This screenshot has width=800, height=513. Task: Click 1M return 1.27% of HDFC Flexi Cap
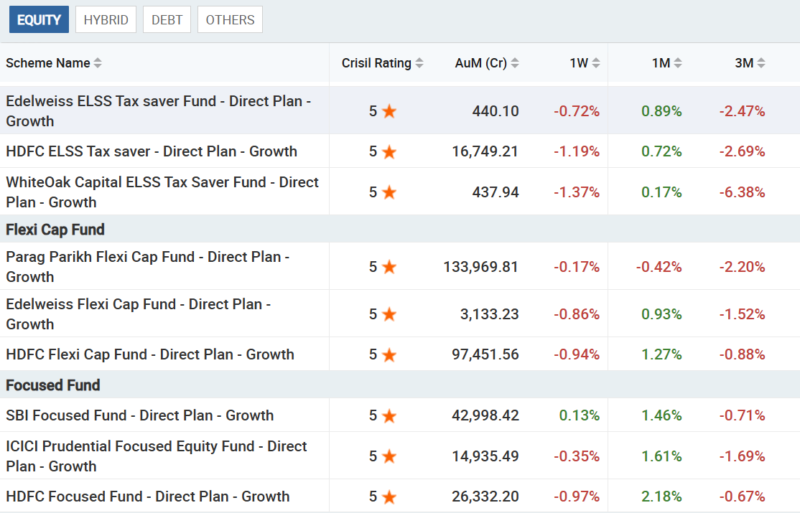pos(661,355)
